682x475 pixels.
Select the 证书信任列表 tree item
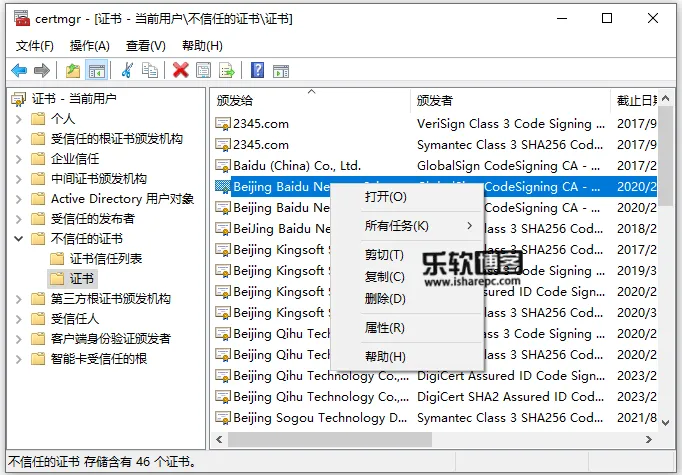coord(106,259)
